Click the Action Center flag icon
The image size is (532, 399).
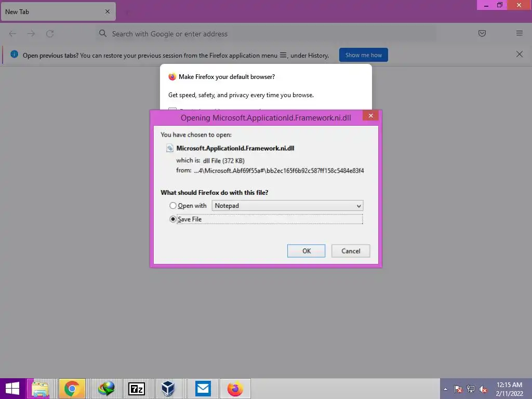[458, 389]
